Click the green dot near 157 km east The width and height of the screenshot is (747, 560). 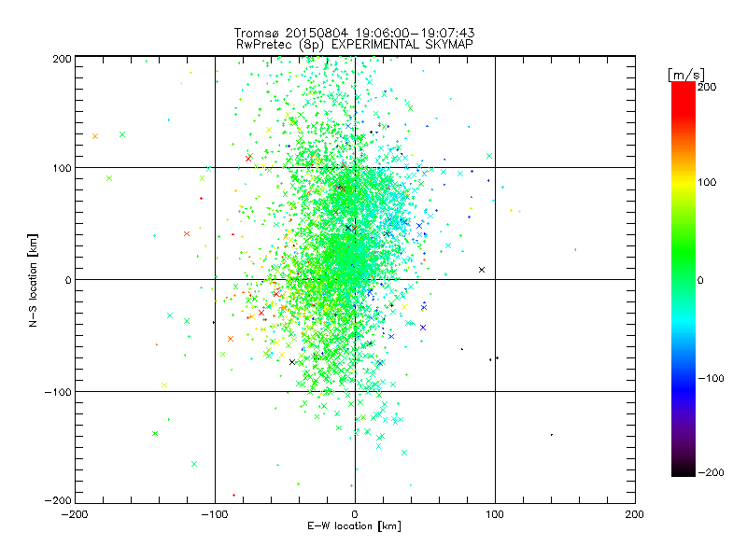[575, 249]
